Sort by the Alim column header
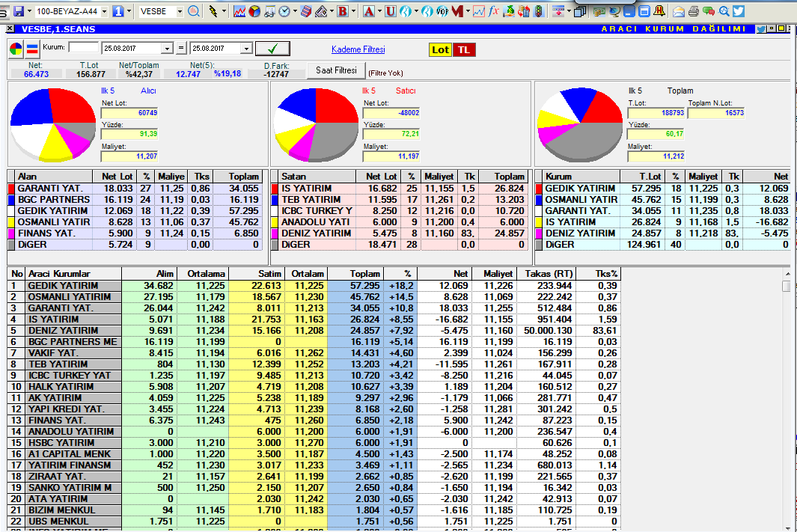This screenshot has width=797, height=532. click(148, 273)
